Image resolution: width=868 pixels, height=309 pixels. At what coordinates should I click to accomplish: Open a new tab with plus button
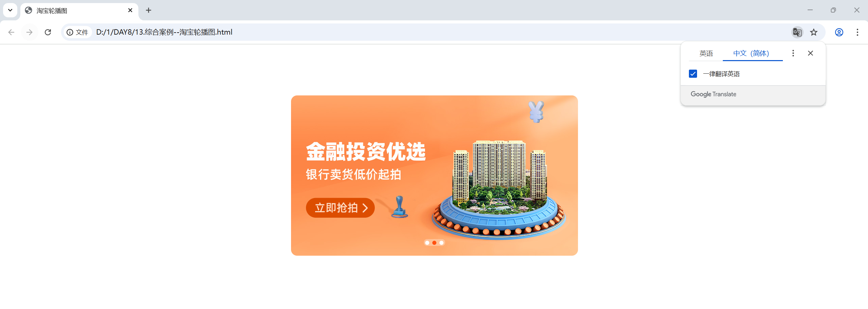[149, 10]
